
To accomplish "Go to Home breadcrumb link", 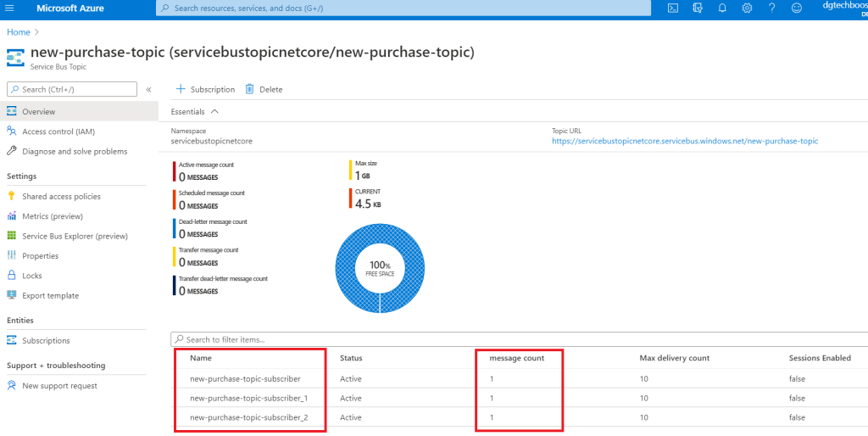I will [x=18, y=32].
